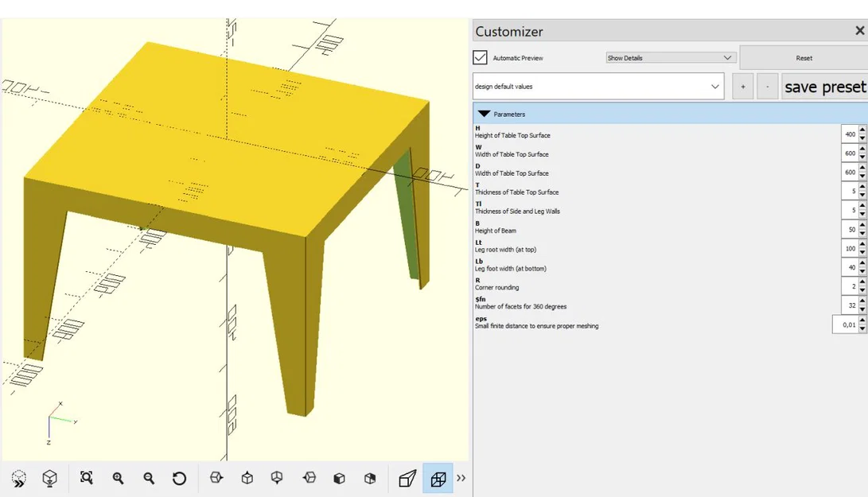
Task: Reset the view with the circular arrow icon
Action: (179, 478)
